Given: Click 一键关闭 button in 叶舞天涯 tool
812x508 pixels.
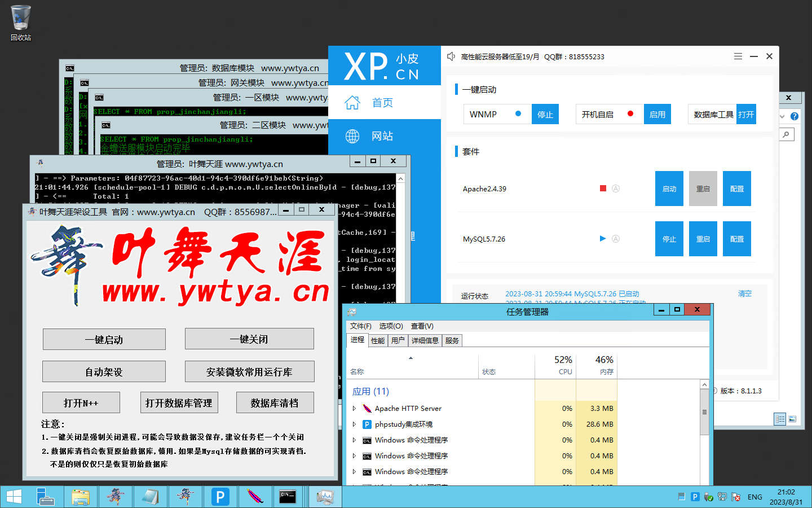Looking at the screenshot, I should point(249,339).
